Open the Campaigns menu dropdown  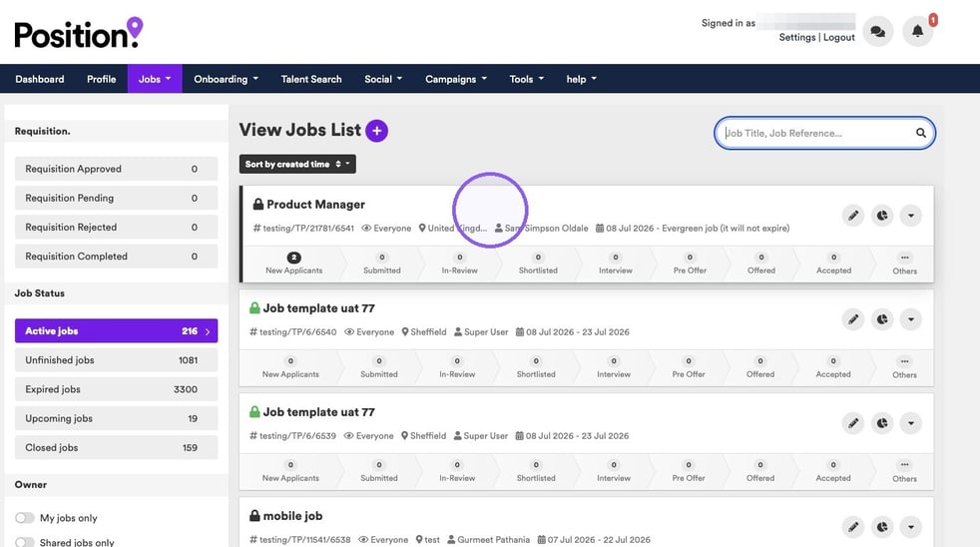[456, 79]
